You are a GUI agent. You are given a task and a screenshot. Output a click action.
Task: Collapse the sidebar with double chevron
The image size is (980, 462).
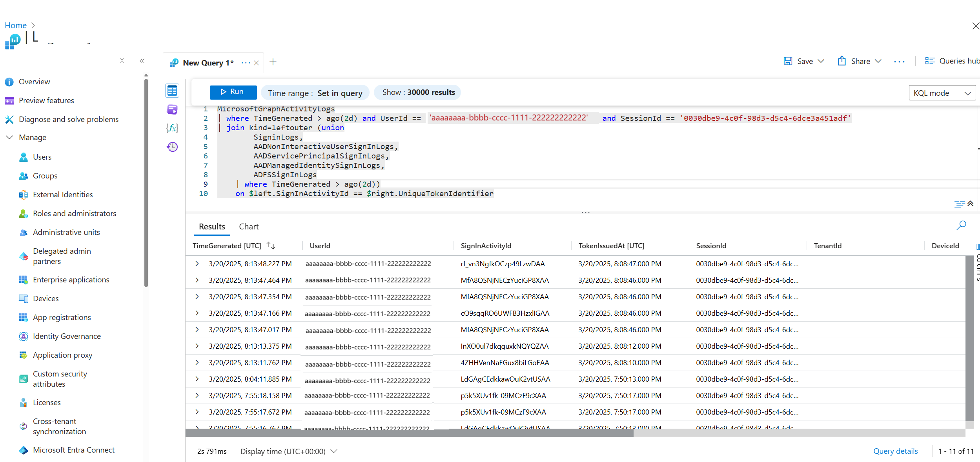(142, 61)
